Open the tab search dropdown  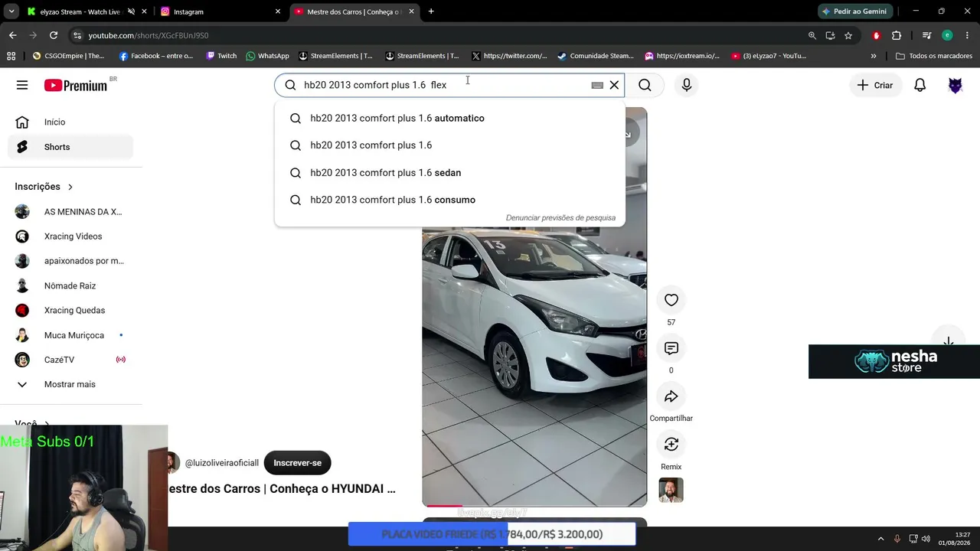[11, 11]
